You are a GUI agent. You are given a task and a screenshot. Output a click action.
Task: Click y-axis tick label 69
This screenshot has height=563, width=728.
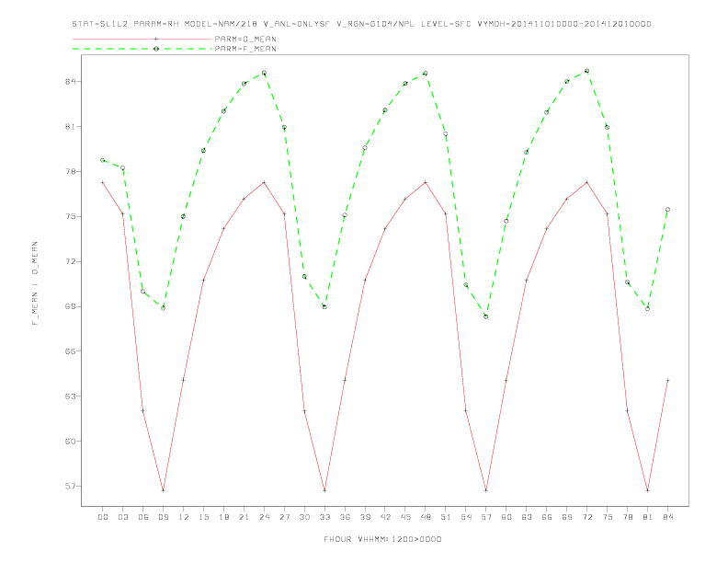pyautogui.click(x=71, y=306)
